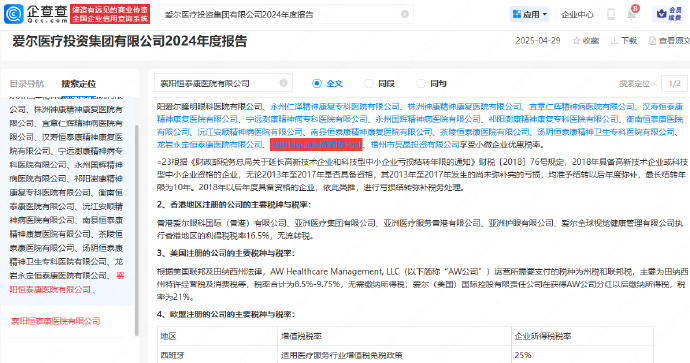
Task: Click the keyword locate input field
Action: tap(223, 83)
